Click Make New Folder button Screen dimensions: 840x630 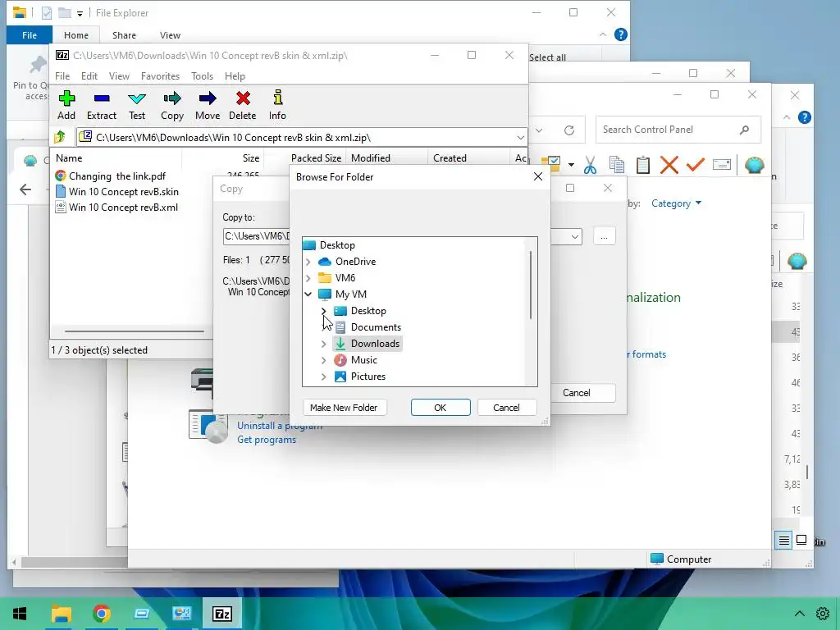tap(344, 408)
